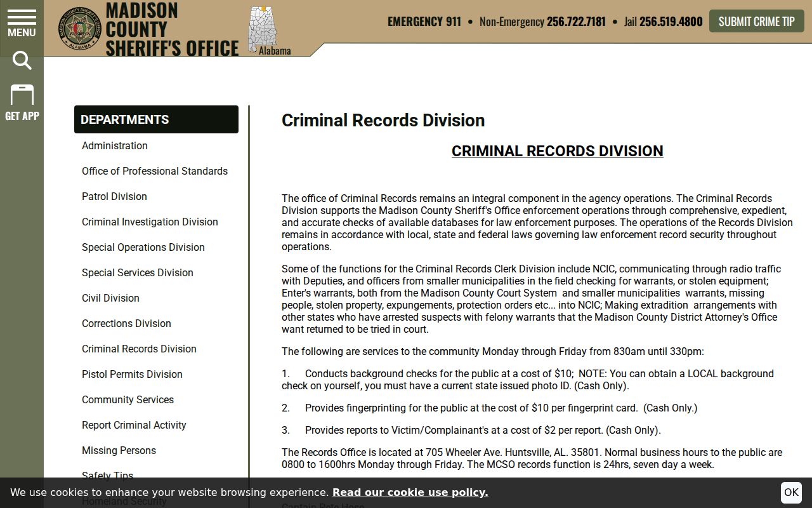Click the DEPARTMENTS sidebar header
The width and height of the screenshot is (812, 508).
(x=156, y=119)
